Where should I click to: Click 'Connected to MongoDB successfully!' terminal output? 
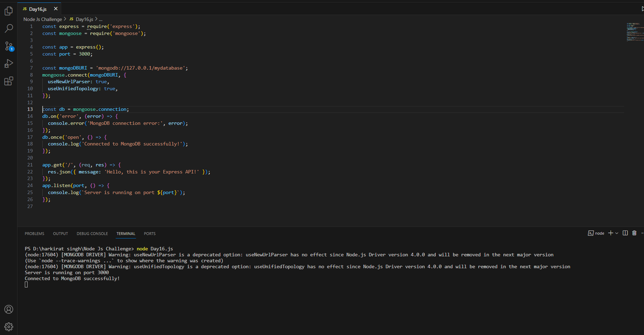tap(72, 279)
